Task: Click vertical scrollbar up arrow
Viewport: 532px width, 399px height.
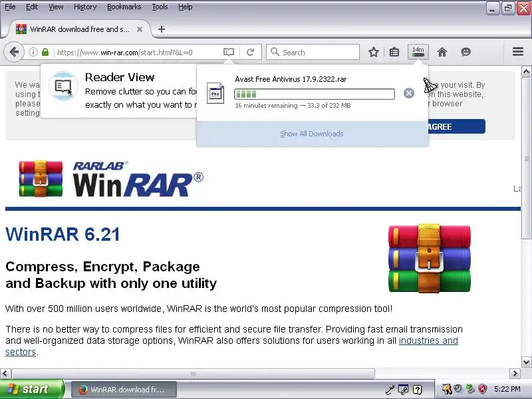Action: pos(526,72)
